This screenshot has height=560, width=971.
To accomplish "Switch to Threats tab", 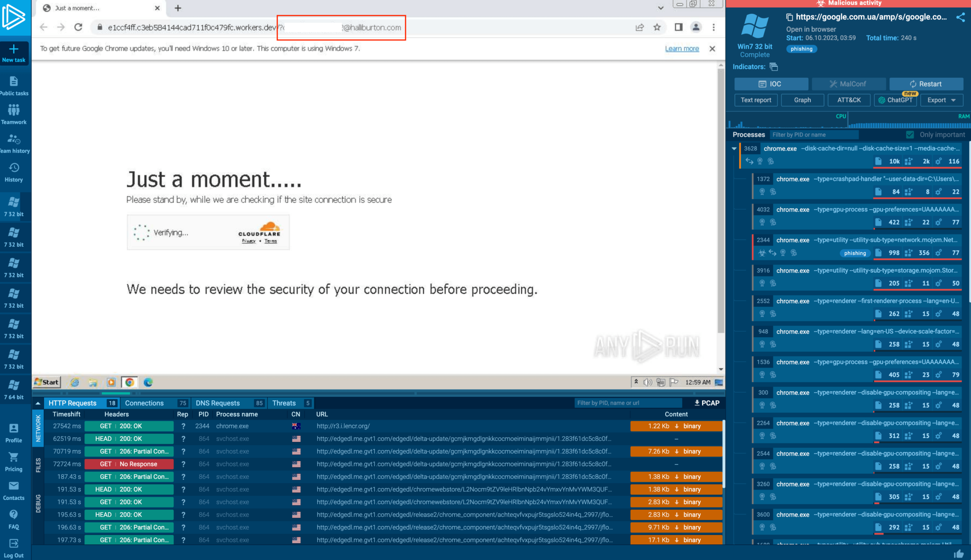I will (x=284, y=403).
